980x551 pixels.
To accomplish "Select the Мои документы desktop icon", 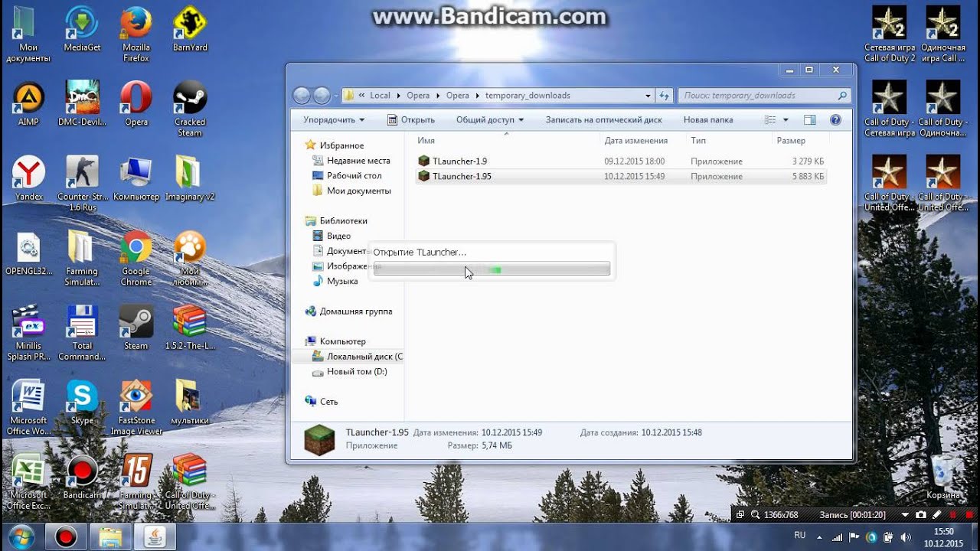I will pyautogui.click(x=28, y=34).
